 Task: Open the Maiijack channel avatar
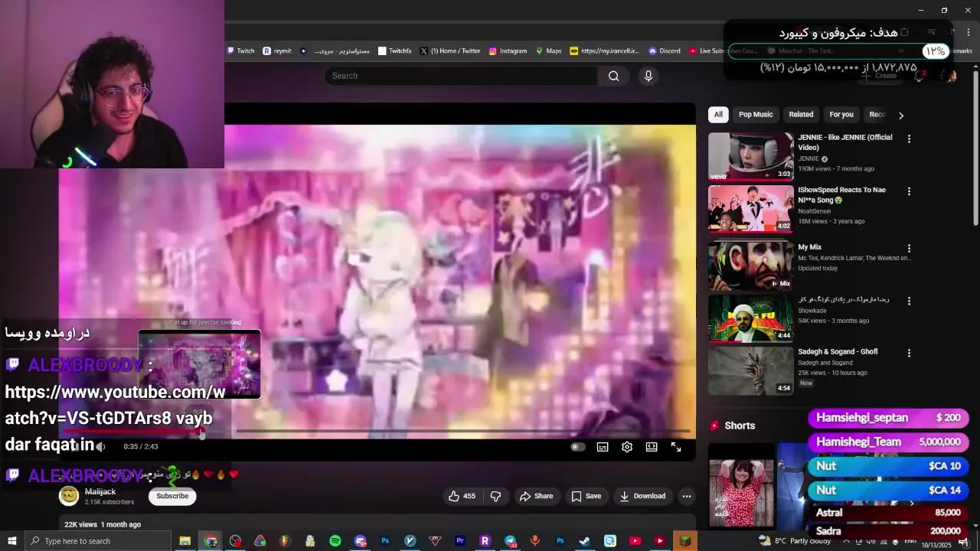click(x=69, y=496)
